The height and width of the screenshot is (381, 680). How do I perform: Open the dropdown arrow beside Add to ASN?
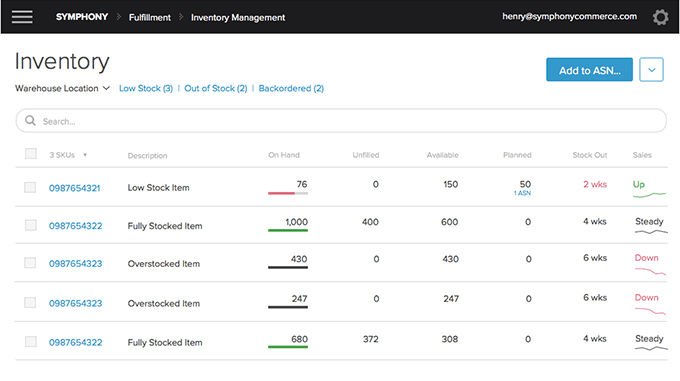point(651,69)
